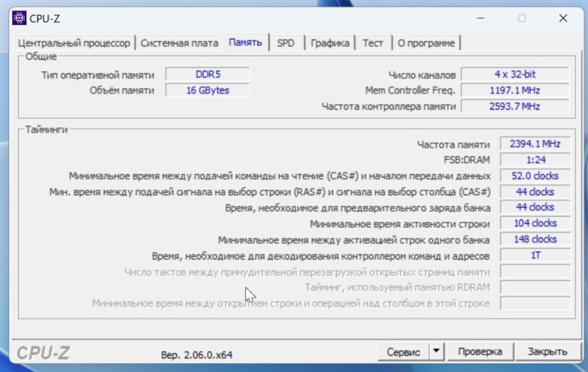
Task: Click the DDR5 memory type field
Action: [207, 75]
